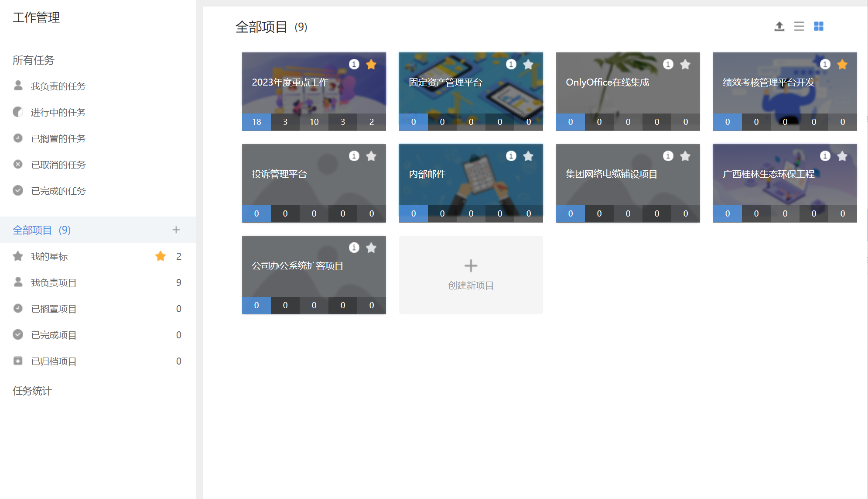Screen dimensions: 868x499
Task: Remove star from 绩效考核管理平台开发
Action: coord(842,65)
